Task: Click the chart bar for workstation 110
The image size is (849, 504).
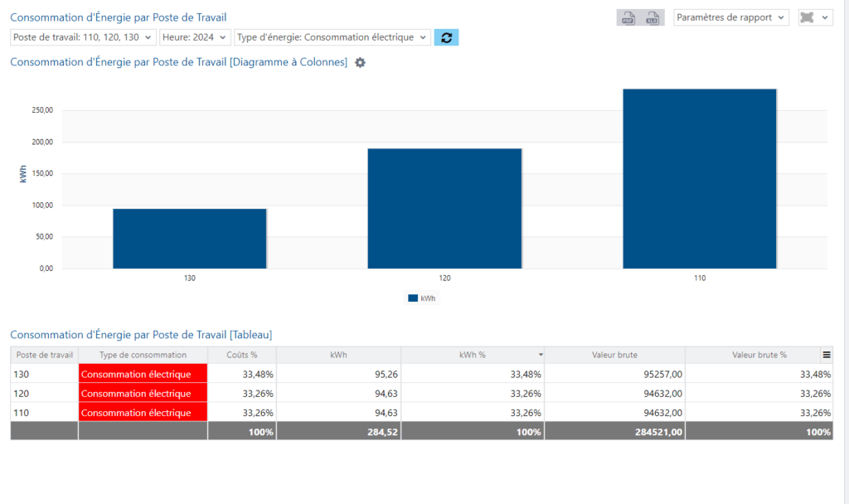Action: click(700, 179)
